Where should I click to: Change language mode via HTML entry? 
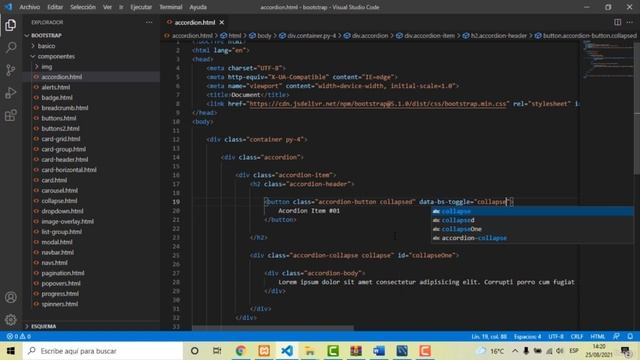[x=598, y=336]
